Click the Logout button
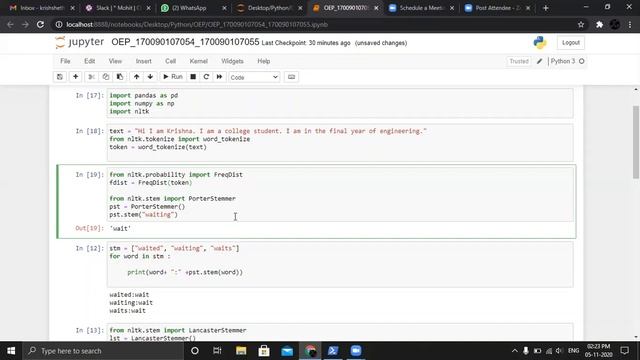 pyautogui.click(x=571, y=42)
